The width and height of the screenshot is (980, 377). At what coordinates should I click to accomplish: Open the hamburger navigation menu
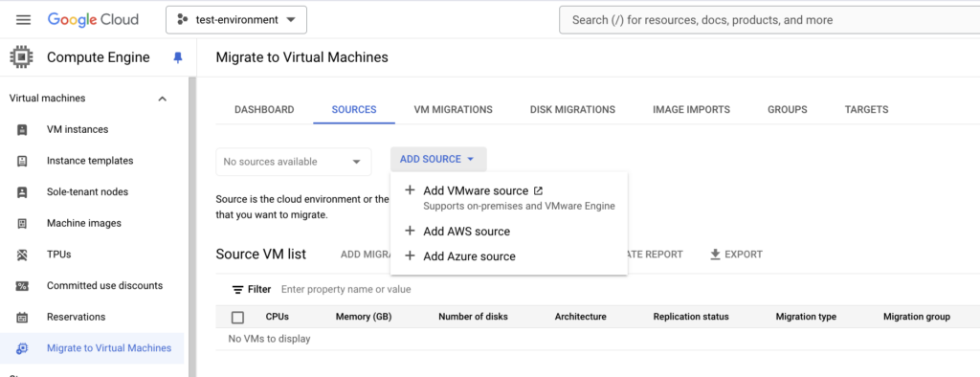point(23,20)
